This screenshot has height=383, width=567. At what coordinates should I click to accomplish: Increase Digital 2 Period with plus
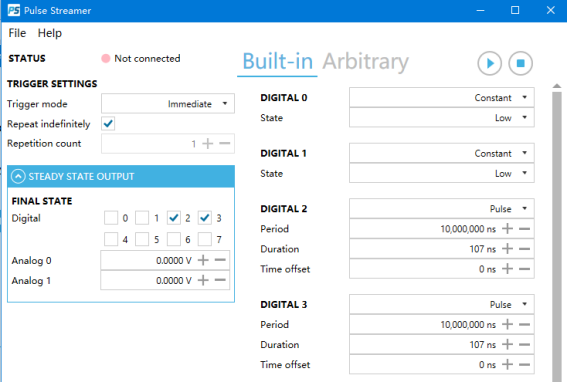pyautogui.click(x=507, y=229)
